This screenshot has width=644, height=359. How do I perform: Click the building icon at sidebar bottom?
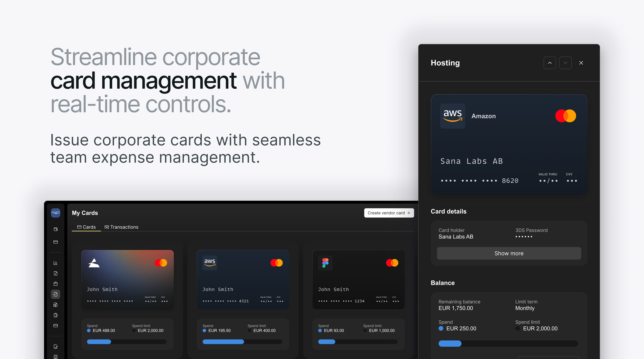pyautogui.click(x=56, y=357)
